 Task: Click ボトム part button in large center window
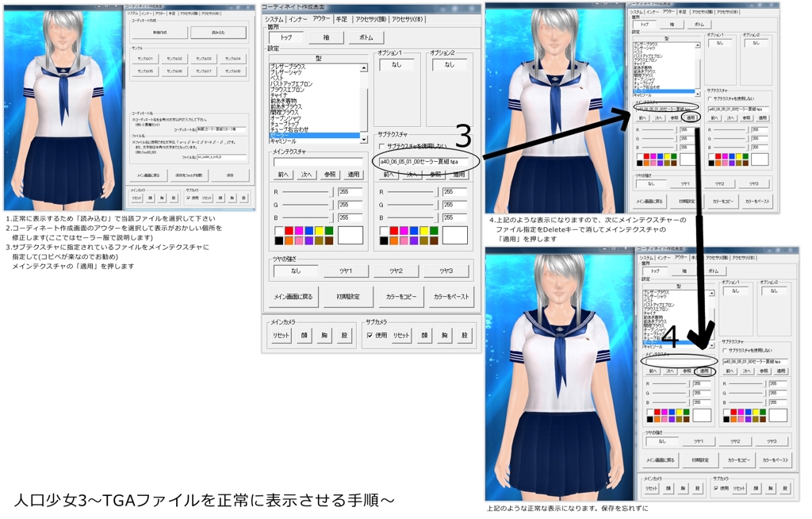(366, 37)
